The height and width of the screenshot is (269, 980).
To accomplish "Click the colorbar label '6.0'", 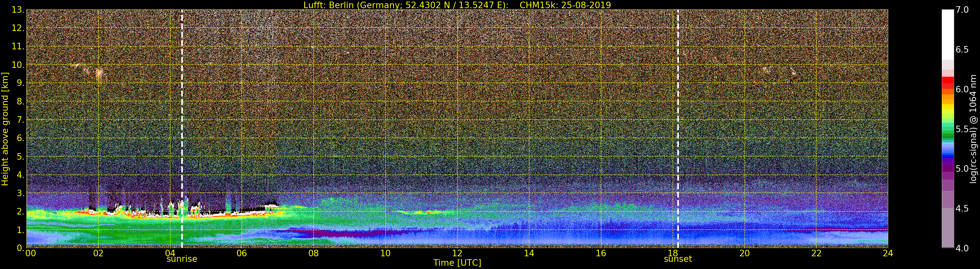I will (962, 89).
